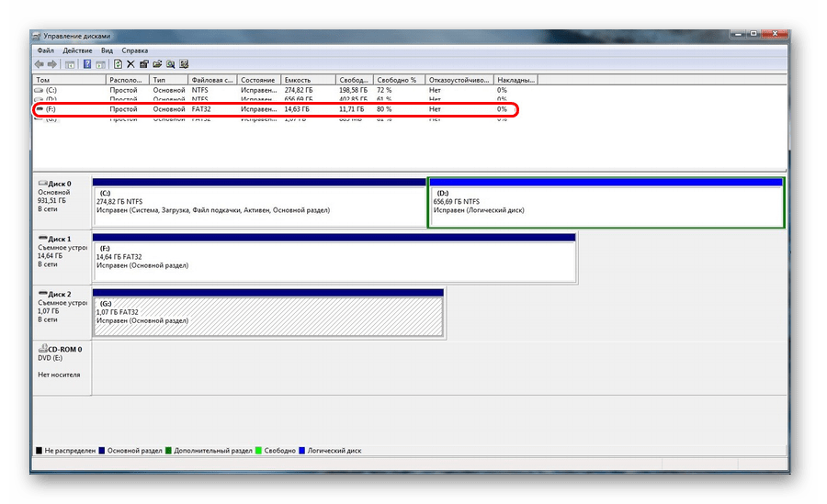Screen dimensions: 827x504
Task: Click the Диск 0 931,51 ГБ label panel
Action: 62,201
